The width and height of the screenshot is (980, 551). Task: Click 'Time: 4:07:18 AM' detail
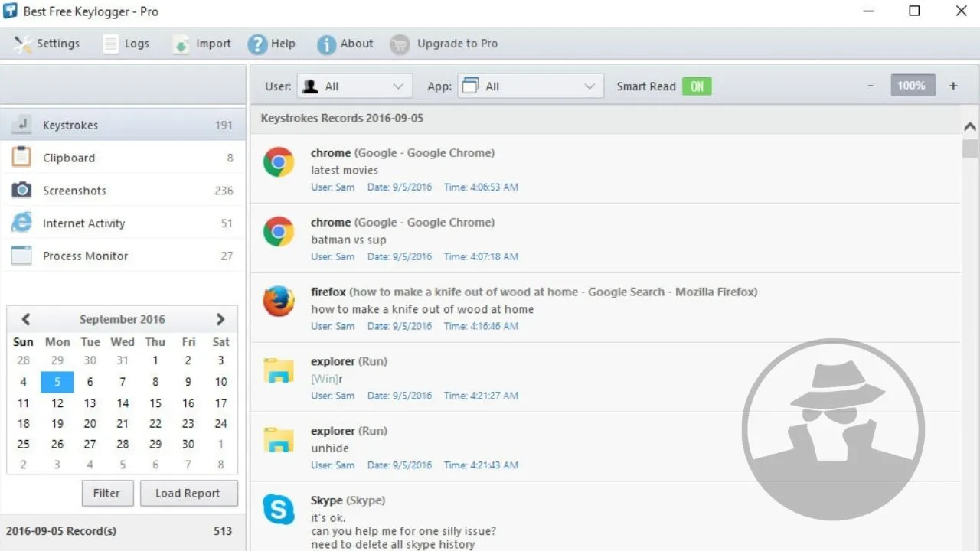[481, 256]
